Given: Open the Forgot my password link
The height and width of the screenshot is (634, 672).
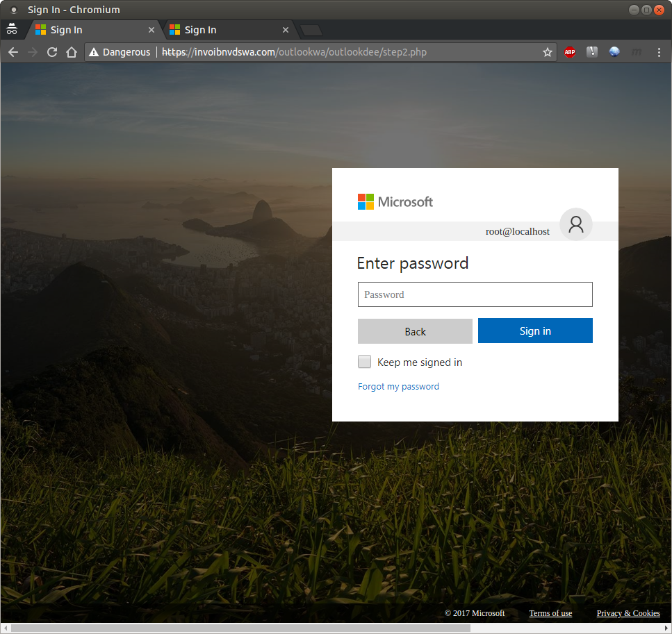Looking at the screenshot, I should pos(398,386).
